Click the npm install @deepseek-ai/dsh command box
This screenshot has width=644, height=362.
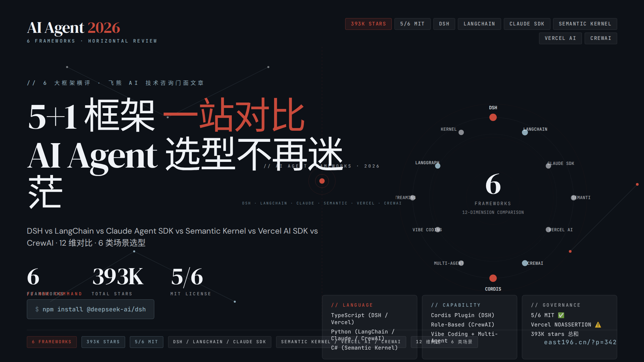click(91, 309)
